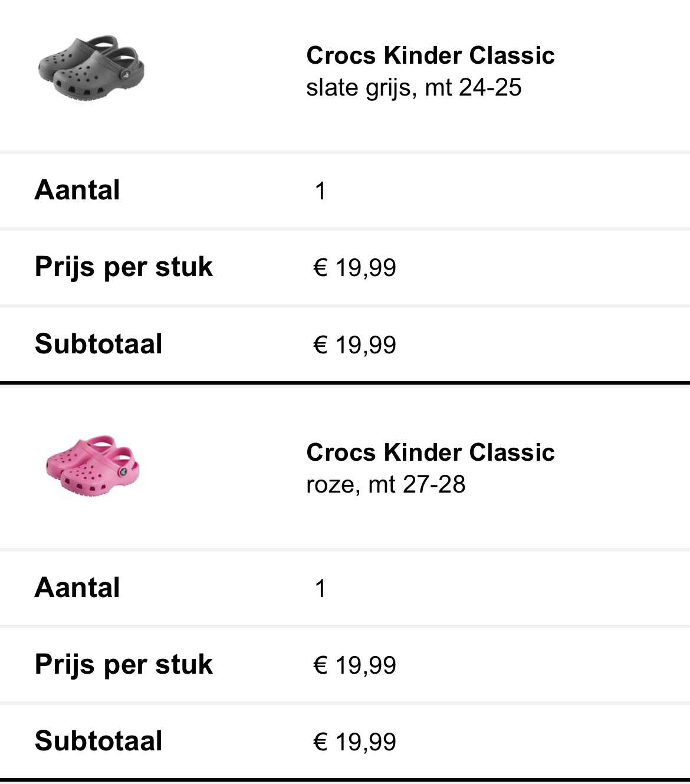Select the 'roze, mt 27-28' description
Viewport: 690px width, 784px height.
click(386, 485)
